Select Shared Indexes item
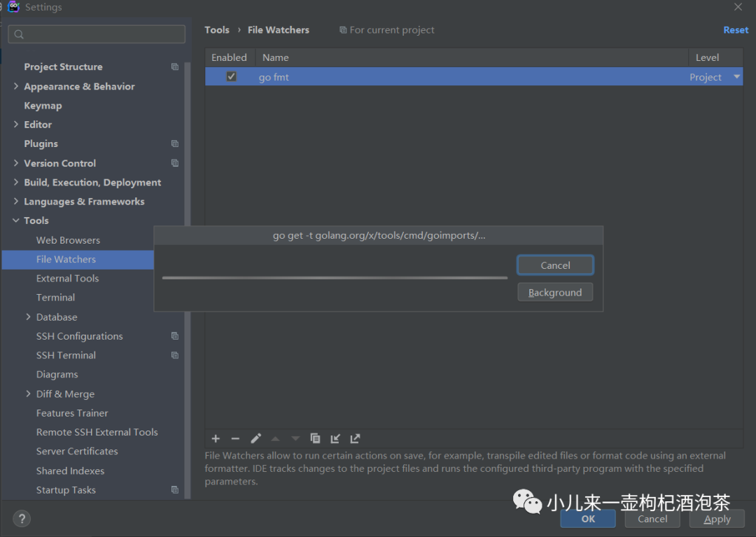Screen dimensions: 756x537 click(71, 471)
